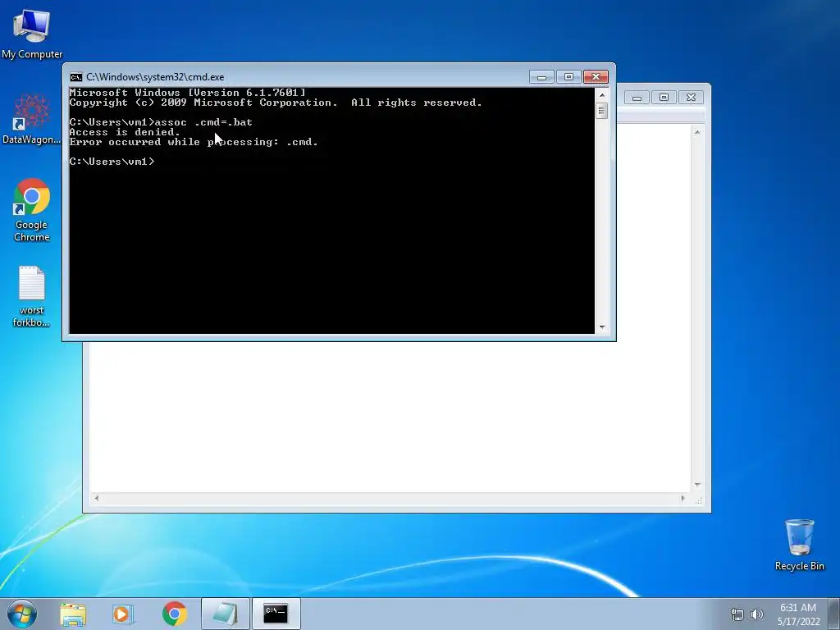The width and height of the screenshot is (840, 630).
Task: Open the DataWagon desktop shortcut
Action: 31,119
